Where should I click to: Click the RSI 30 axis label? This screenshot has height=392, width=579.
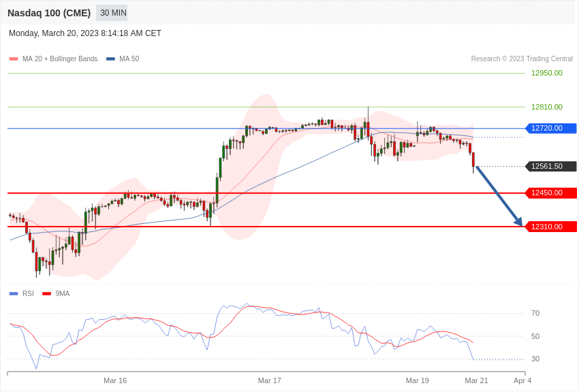click(535, 359)
